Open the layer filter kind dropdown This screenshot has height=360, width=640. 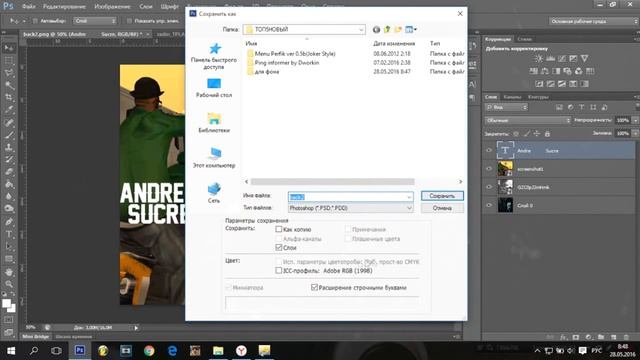coord(507,107)
